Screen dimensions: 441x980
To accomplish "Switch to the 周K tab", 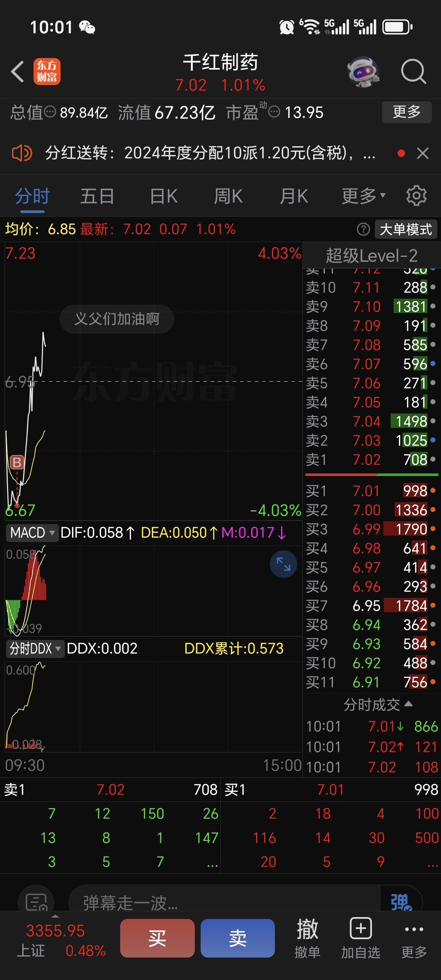I will coord(228,196).
